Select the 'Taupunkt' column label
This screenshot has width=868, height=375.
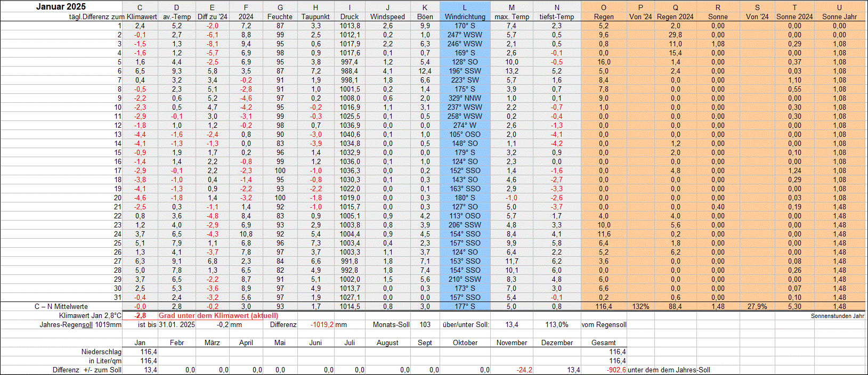coord(315,17)
